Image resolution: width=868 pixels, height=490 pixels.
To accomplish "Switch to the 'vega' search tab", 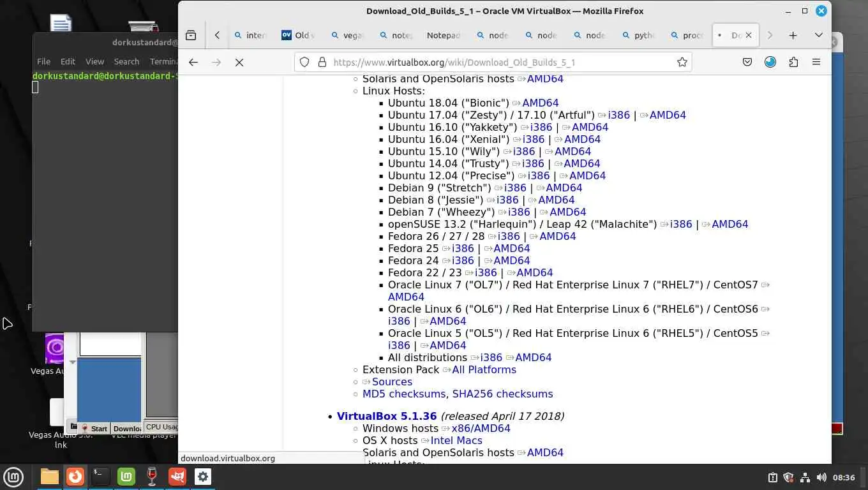I will click(x=347, y=35).
